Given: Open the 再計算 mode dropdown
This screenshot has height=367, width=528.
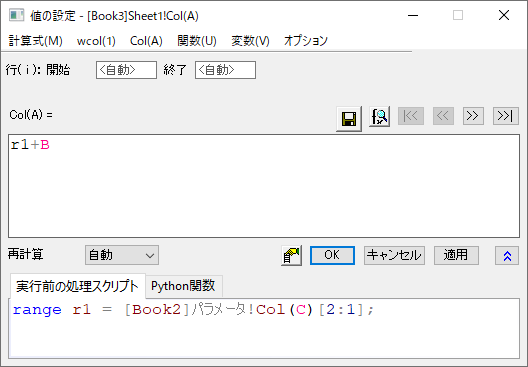Looking at the screenshot, I should click(122, 255).
